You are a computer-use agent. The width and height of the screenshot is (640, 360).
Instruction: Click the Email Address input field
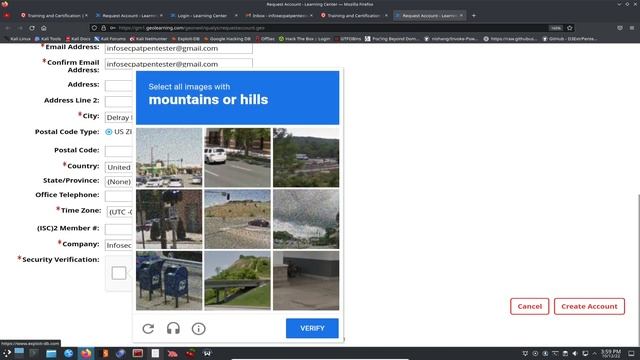[178, 48]
